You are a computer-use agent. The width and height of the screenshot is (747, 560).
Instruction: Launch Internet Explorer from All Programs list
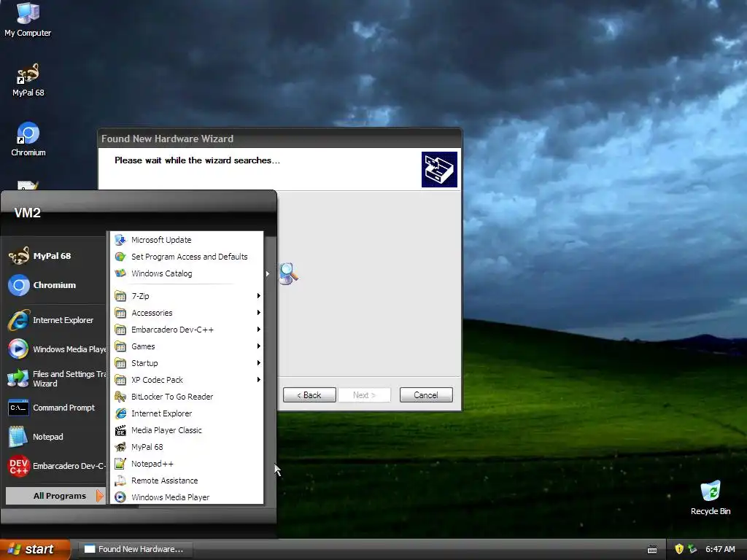click(187, 413)
